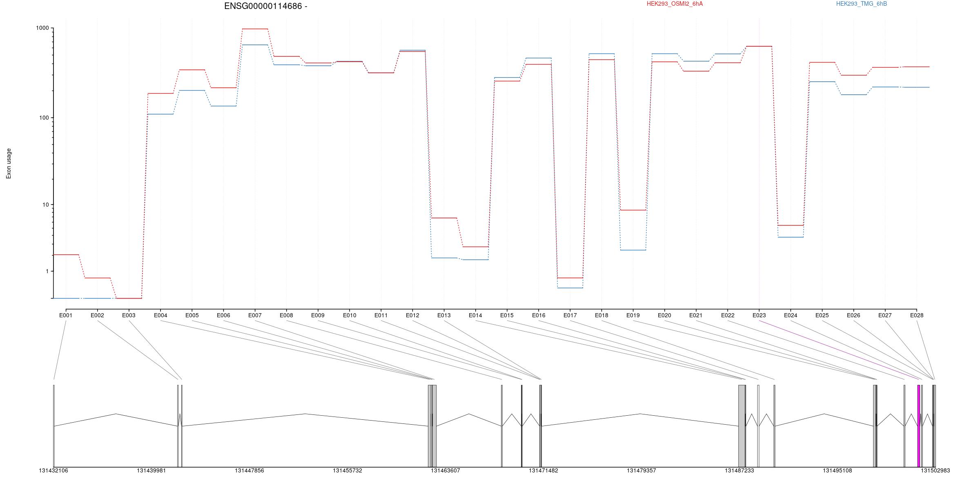Viewport: 980px width, 490px height.
Task: Click exon label E014
Action: click(475, 315)
